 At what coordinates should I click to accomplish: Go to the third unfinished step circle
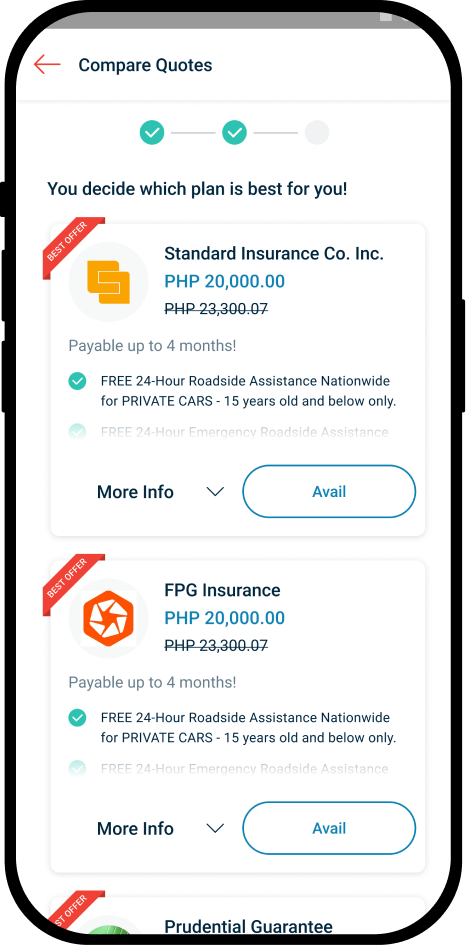click(x=316, y=132)
